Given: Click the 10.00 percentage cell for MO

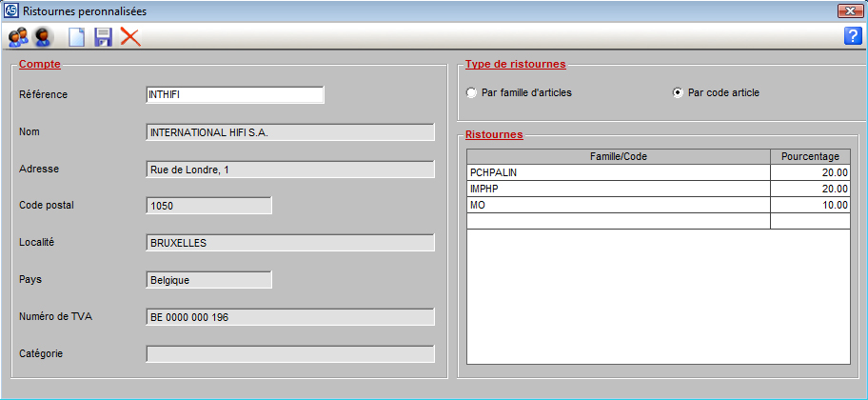Looking at the screenshot, I should pos(809,205).
